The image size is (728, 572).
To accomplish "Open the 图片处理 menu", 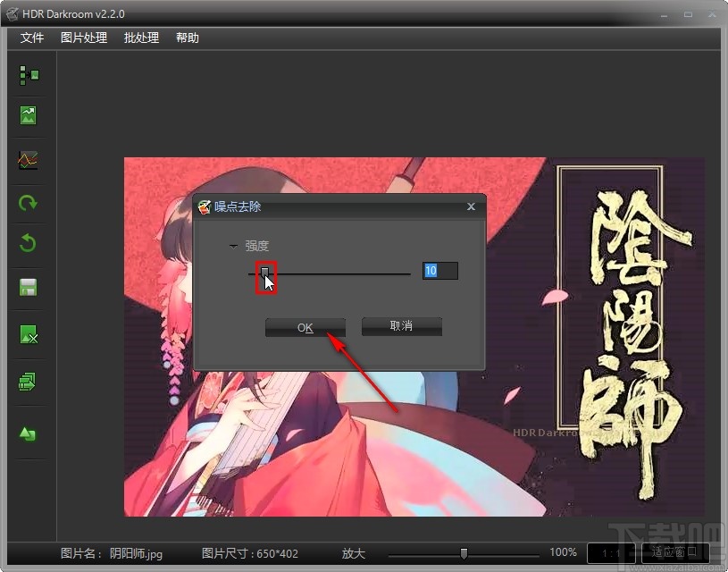I will click(x=83, y=38).
